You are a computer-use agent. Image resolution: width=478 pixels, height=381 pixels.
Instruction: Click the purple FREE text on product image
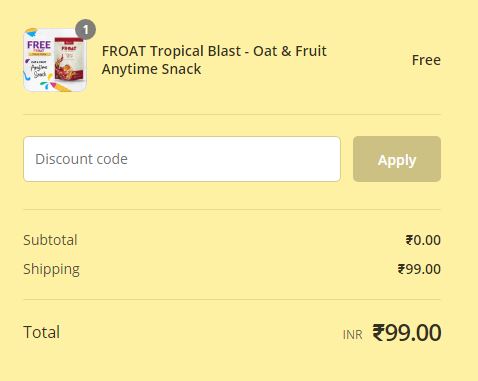click(x=39, y=45)
